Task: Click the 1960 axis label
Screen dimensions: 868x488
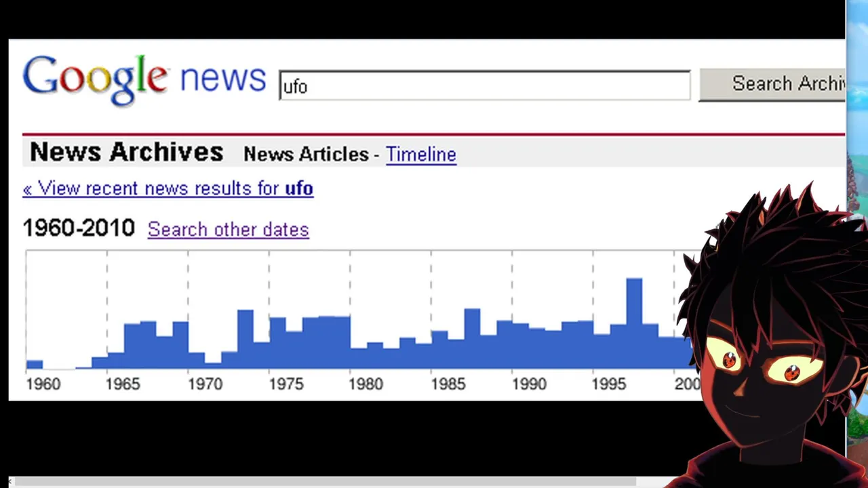Action: tap(43, 384)
